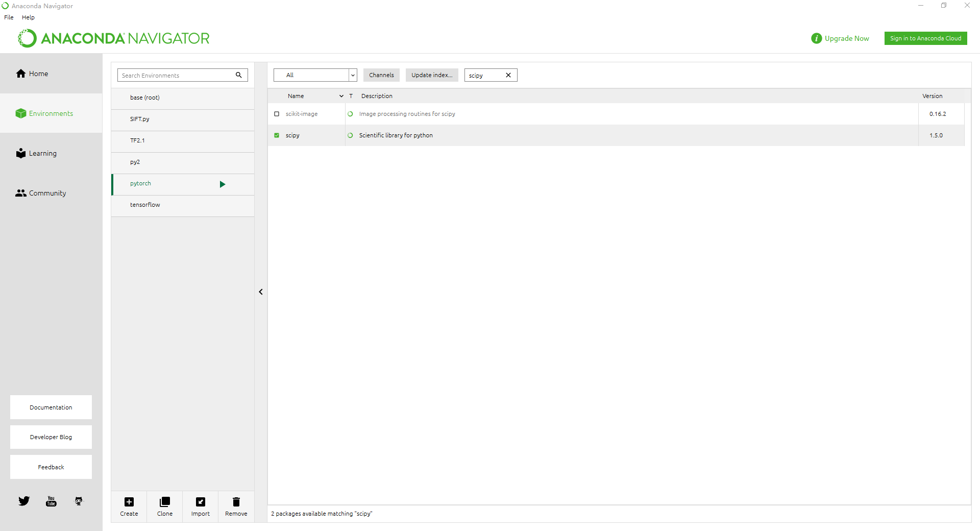Open the Help menu
This screenshot has width=980, height=531.
click(28, 17)
